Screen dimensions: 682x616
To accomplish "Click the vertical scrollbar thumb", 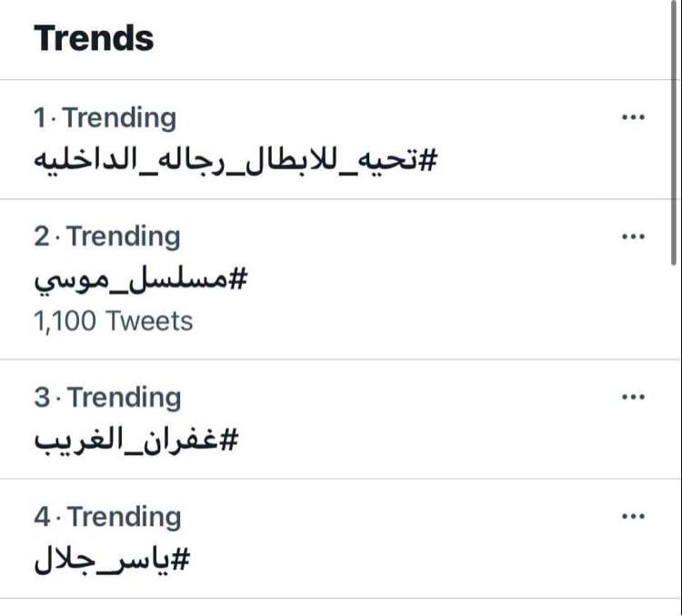I will [x=673, y=132].
